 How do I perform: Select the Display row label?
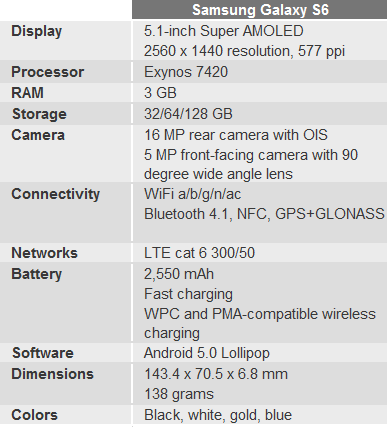pos(37,32)
